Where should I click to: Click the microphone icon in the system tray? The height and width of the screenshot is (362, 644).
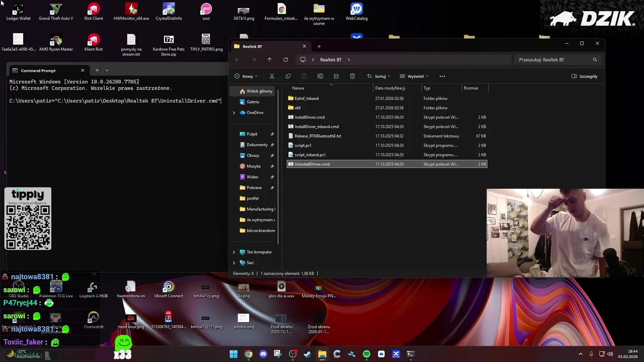pos(591,354)
